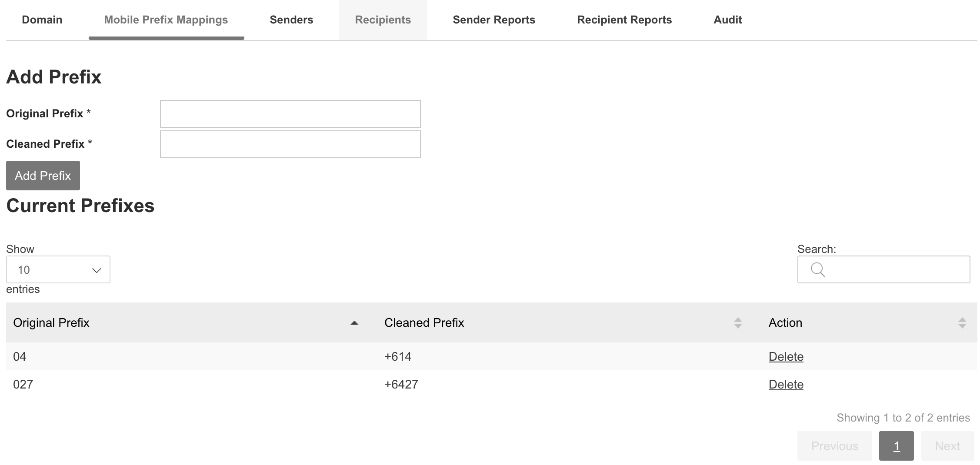Select the Audit tab
The image size is (980, 465).
pyautogui.click(x=728, y=20)
